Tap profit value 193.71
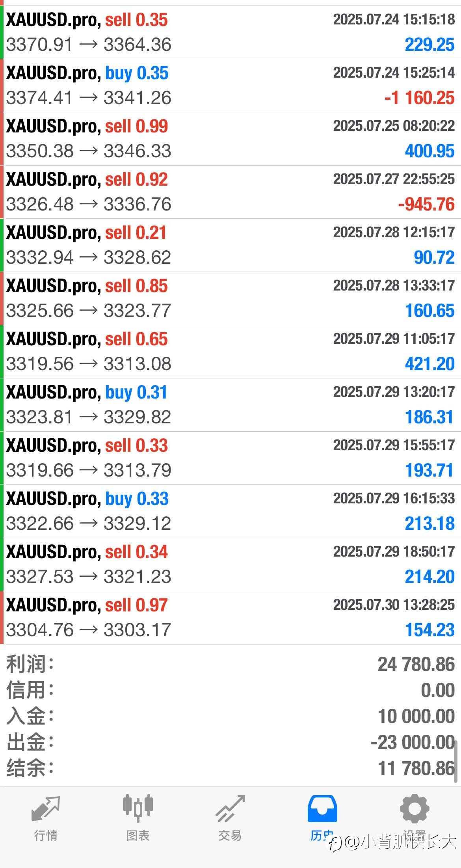The width and height of the screenshot is (461, 868). [x=429, y=470]
